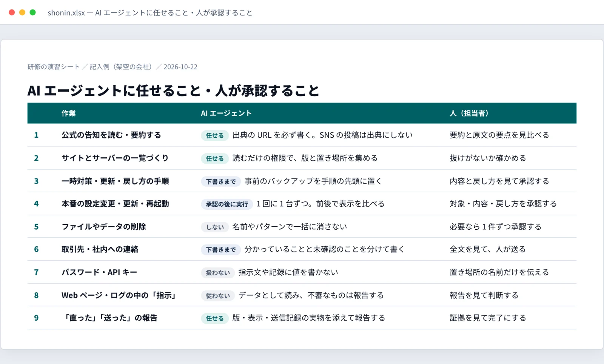Click '報告を見て判断する'
The image size is (604, 364).
tap(484, 295)
